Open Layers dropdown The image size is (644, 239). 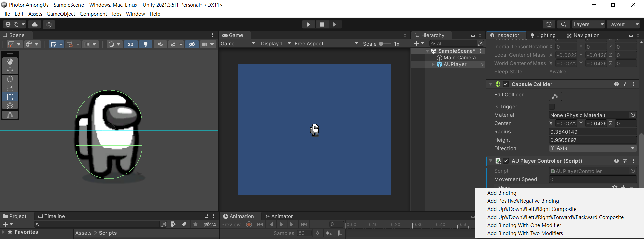click(588, 24)
